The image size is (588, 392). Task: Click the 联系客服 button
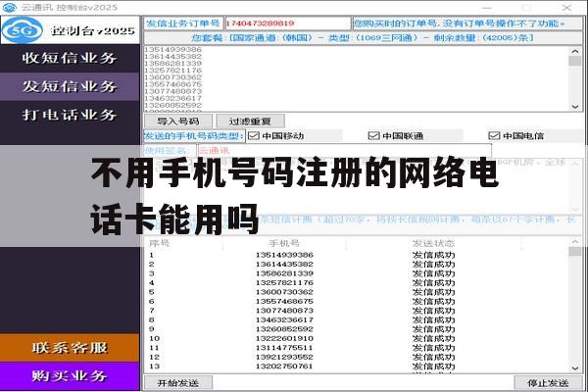[x=70, y=348]
